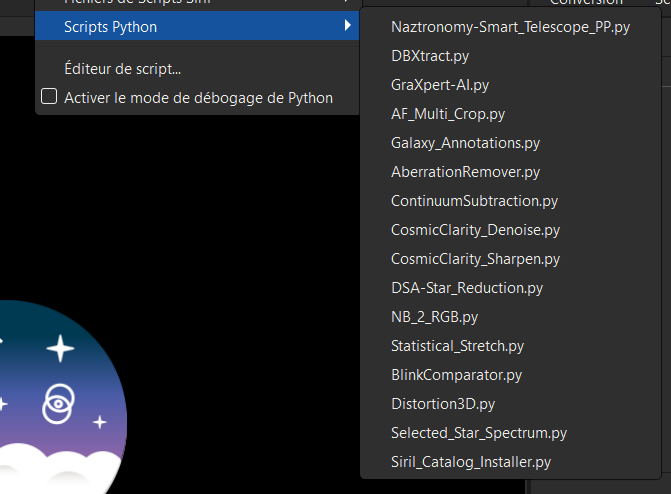Launch DBXtract.py from the scripts list

tap(430, 56)
